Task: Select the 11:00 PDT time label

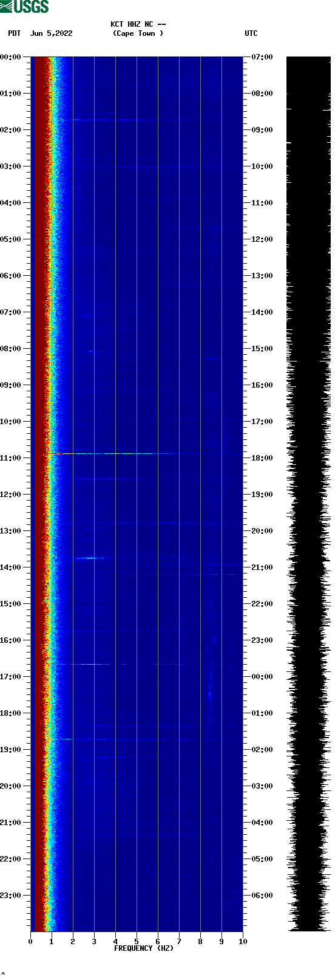Action: tap(10, 458)
